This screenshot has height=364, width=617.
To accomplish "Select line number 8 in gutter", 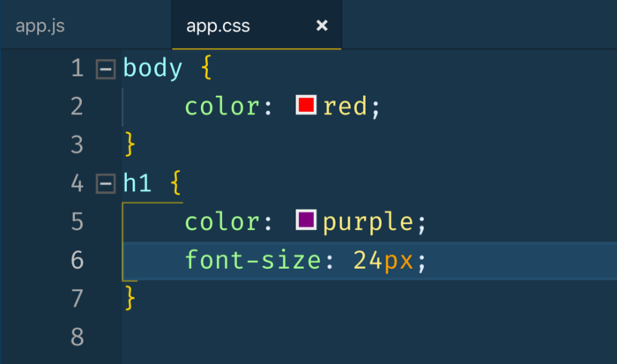I will pyautogui.click(x=77, y=337).
